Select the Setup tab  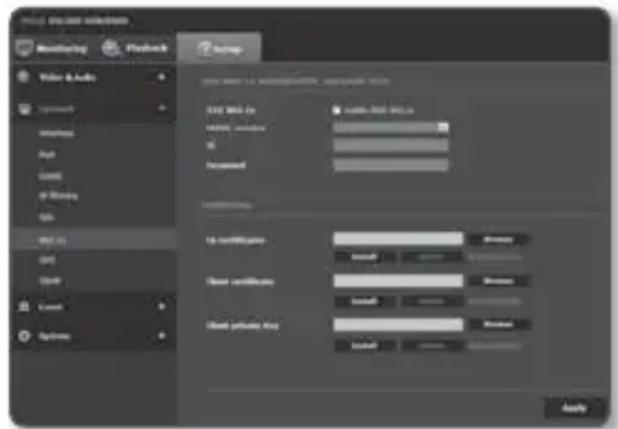[x=219, y=48]
